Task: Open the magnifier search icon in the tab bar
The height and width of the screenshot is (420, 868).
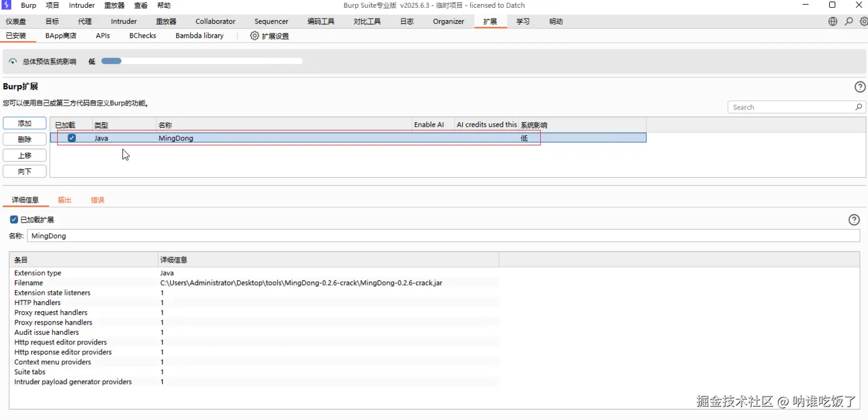Action: point(849,21)
